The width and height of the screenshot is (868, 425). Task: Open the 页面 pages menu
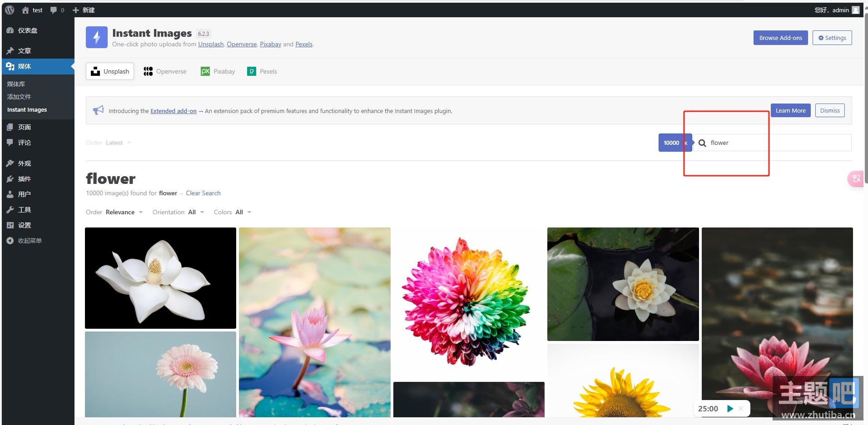[x=38, y=127]
